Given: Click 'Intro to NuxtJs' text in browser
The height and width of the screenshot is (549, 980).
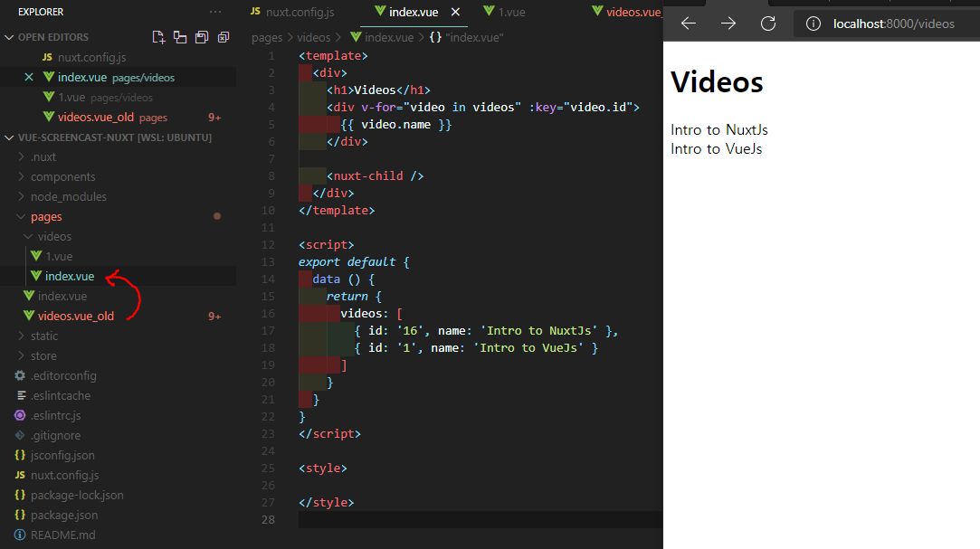Looking at the screenshot, I should click(x=718, y=130).
